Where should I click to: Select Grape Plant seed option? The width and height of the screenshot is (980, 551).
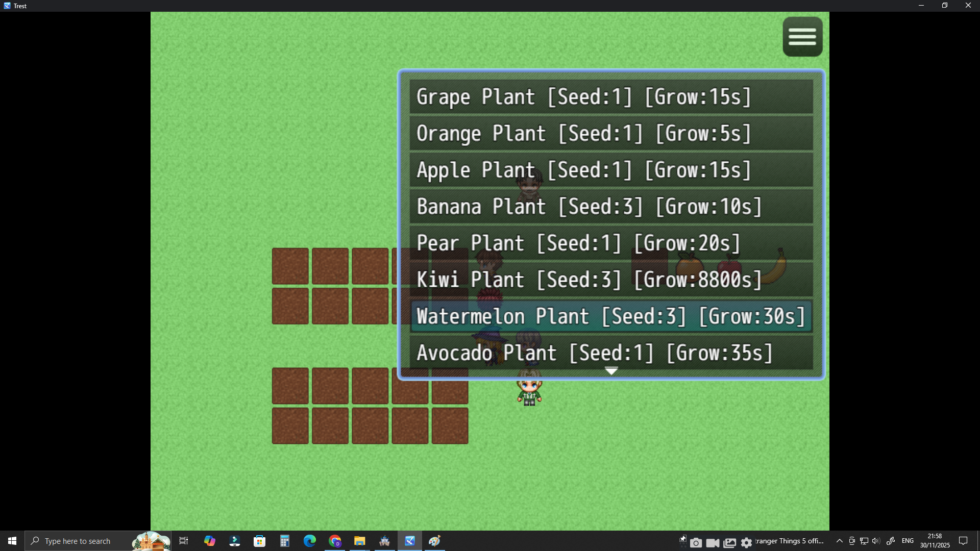point(610,97)
